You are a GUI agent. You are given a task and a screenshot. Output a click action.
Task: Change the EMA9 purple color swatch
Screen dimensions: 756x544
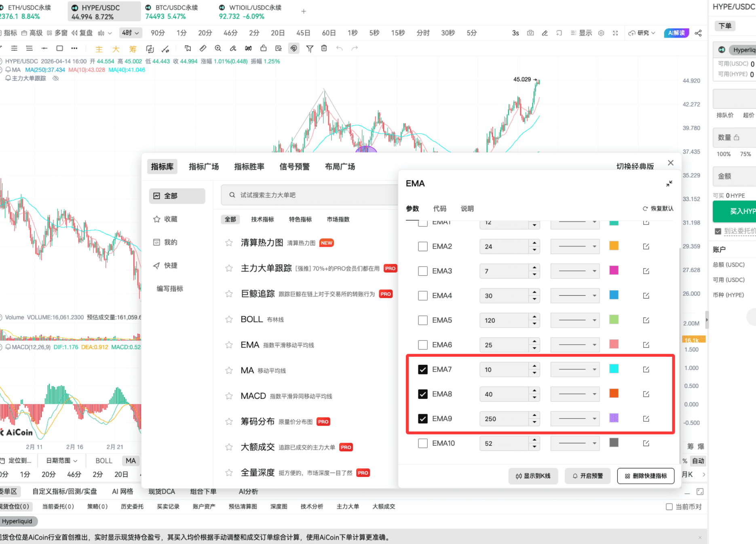(614, 419)
